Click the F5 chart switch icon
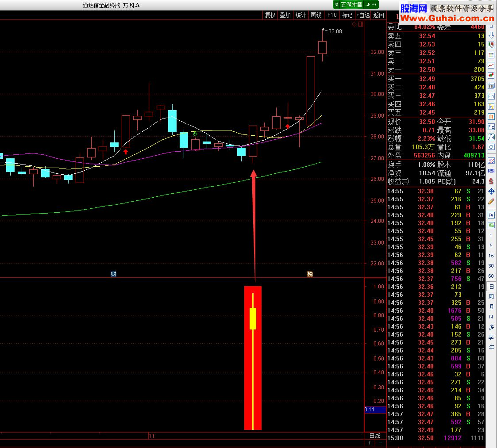 (491, 215)
